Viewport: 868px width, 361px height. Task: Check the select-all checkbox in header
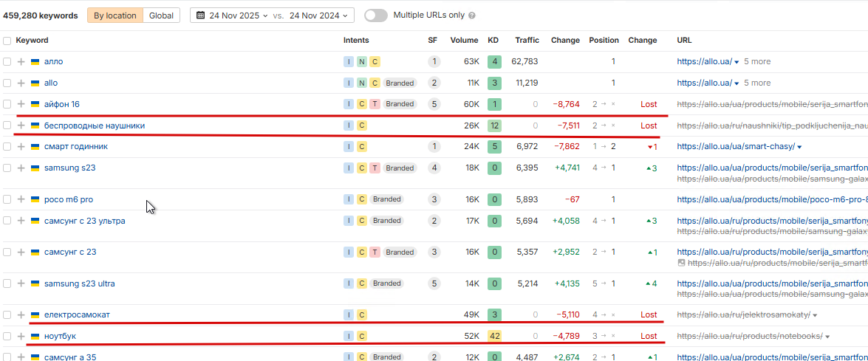7,41
